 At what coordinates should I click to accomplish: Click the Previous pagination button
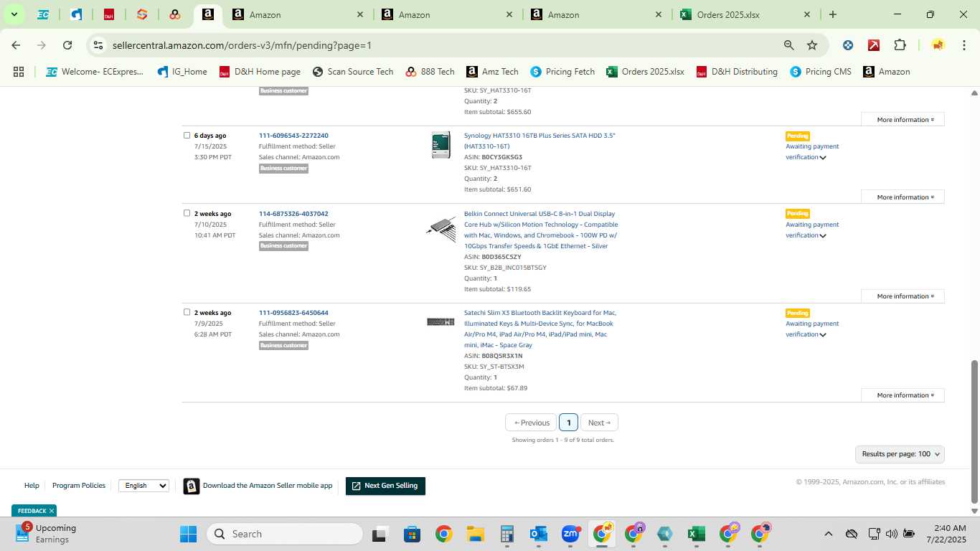pyautogui.click(x=532, y=423)
